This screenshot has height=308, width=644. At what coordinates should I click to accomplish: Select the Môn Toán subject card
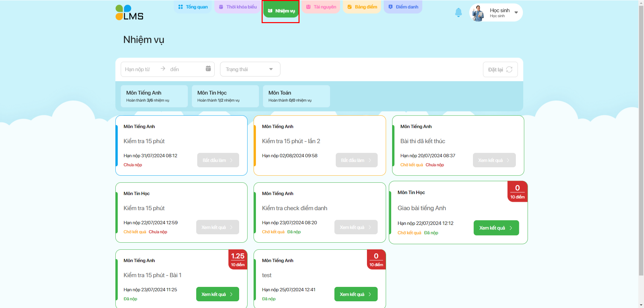pos(296,96)
